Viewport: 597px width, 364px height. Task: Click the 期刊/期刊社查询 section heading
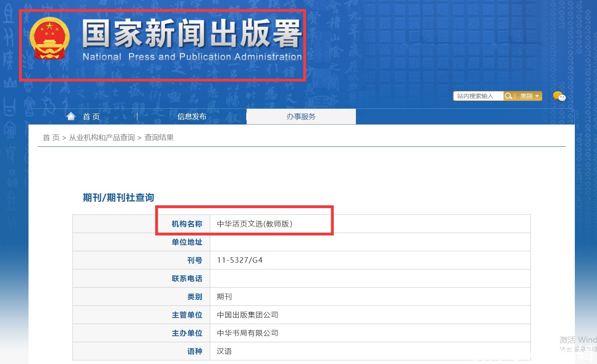(x=118, y=197)
